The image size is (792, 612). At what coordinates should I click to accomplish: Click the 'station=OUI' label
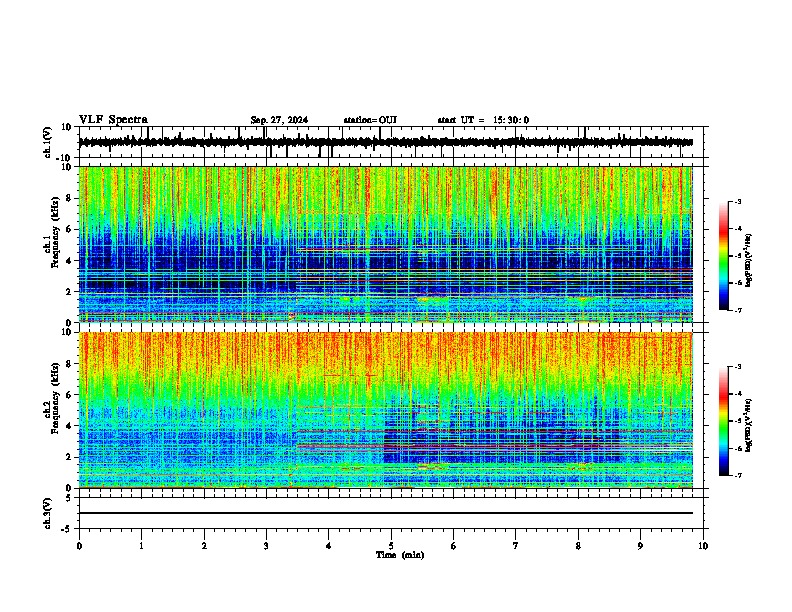(x=370, y=120)
